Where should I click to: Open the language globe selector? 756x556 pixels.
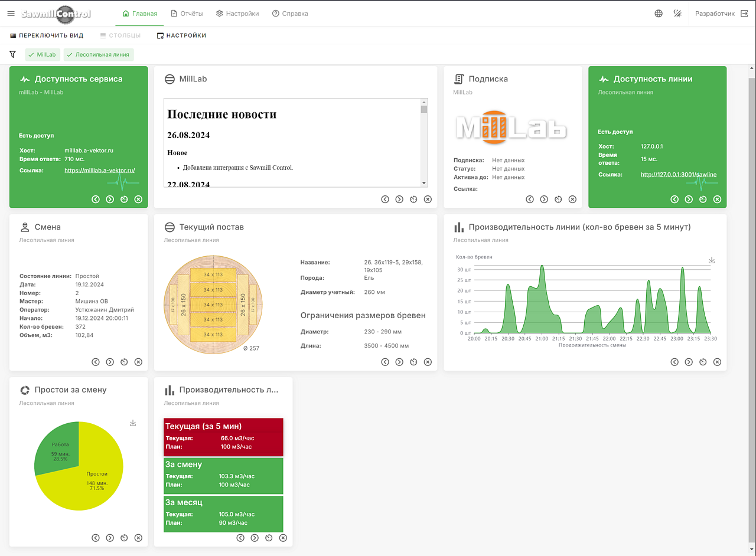(659, 14)
